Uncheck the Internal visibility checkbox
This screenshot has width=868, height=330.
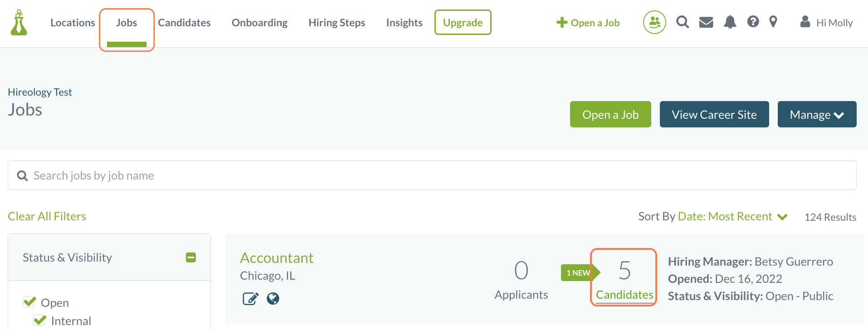[40, 320]
